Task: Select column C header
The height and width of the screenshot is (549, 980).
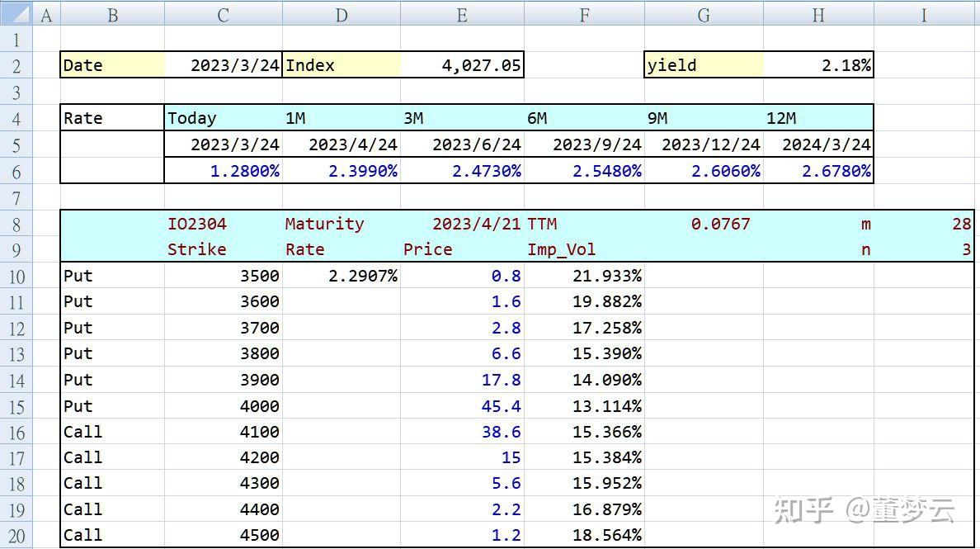Action: 223,14
